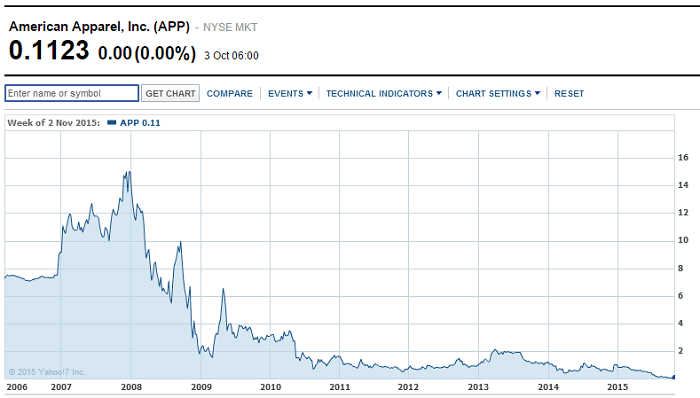This screenshot has width=700, height=398.
Task: Click the 2015 label on time axis
Action: [x=617, y=387]
